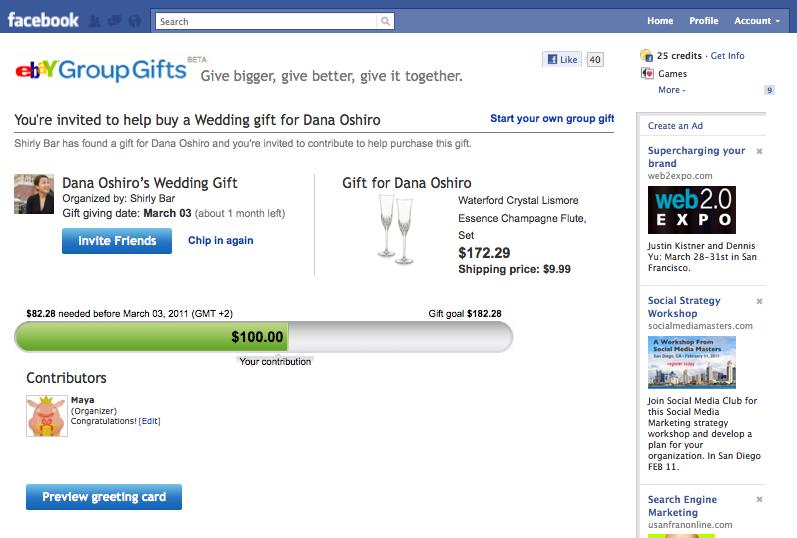This screenshot has height=538, width=797.
Task: Expand the More sidebar list
Action: [671, 90]
